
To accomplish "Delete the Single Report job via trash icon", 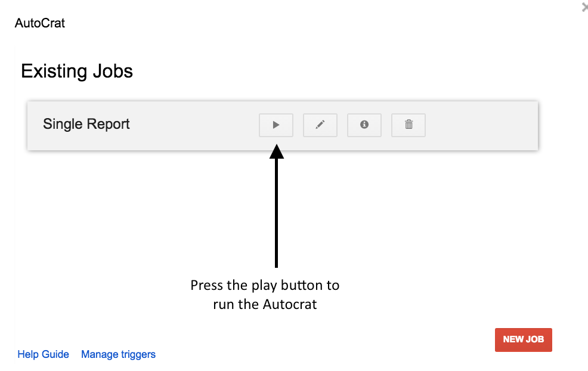I will click(x=408, y=125).
